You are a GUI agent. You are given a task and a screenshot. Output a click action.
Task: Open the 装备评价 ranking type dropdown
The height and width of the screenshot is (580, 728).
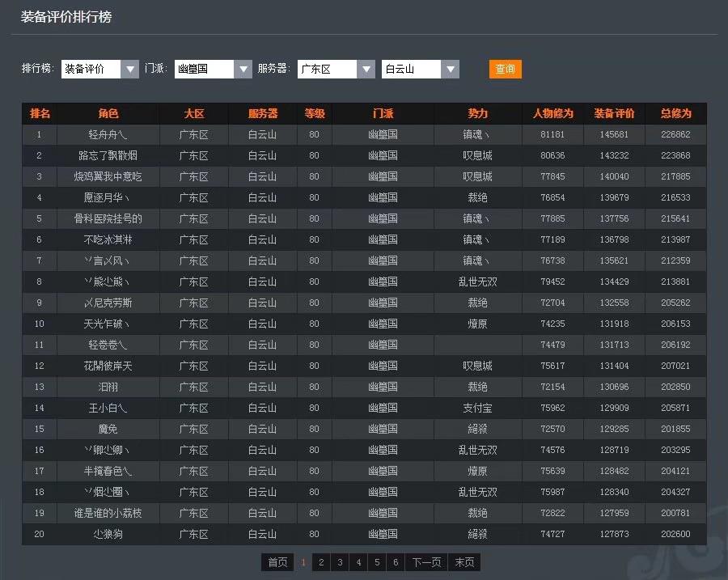pos(100,70)
